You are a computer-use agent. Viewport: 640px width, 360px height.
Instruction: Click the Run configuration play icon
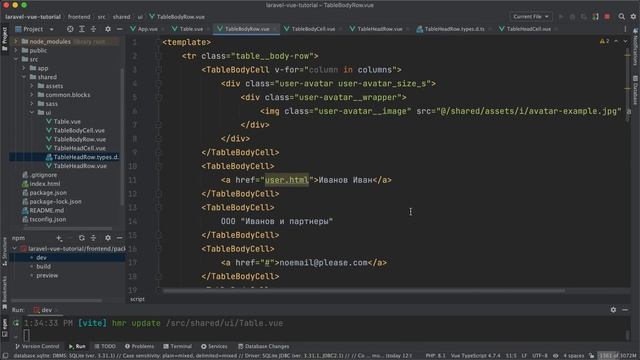pyautogui.click(x=561, y=17)
